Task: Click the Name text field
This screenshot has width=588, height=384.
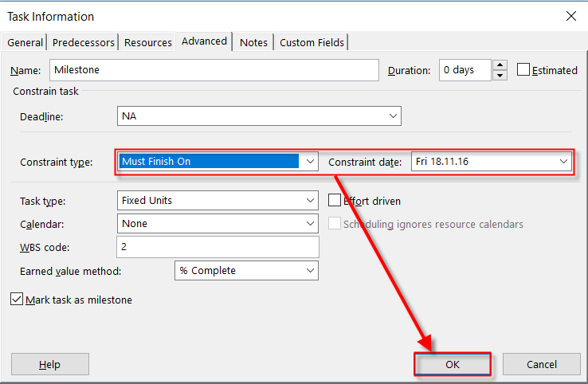Action: [x=214, y=70]
